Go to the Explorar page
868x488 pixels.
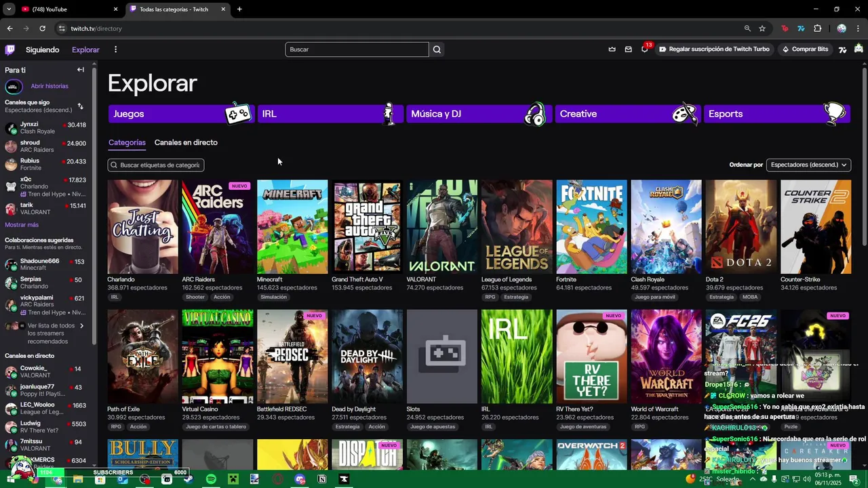tap(85, 49)
